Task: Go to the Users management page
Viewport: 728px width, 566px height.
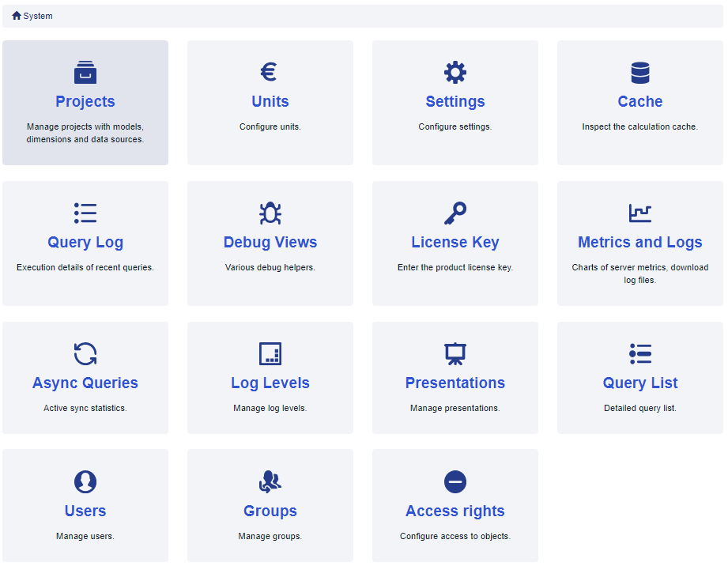Action: 85,511
